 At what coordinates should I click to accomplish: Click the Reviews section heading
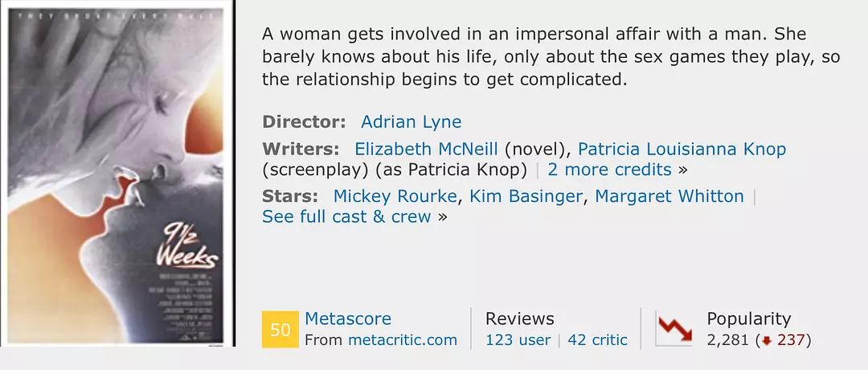pyautogui.click(x=520, y=319)
